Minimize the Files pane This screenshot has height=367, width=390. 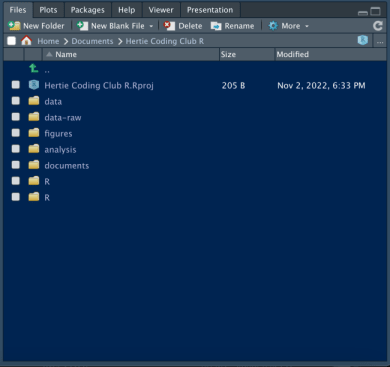tap(363, 13)
